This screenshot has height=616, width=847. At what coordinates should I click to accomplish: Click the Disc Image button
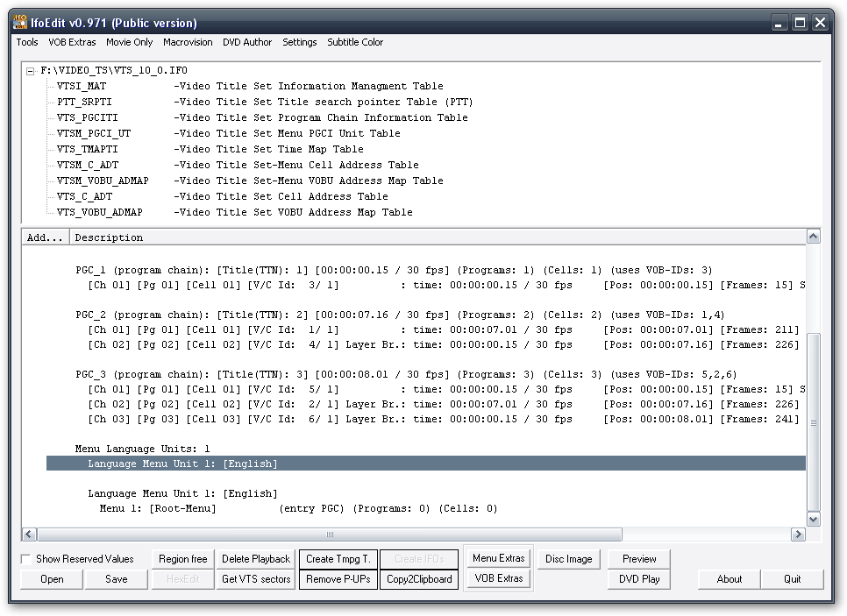point(568,558)
